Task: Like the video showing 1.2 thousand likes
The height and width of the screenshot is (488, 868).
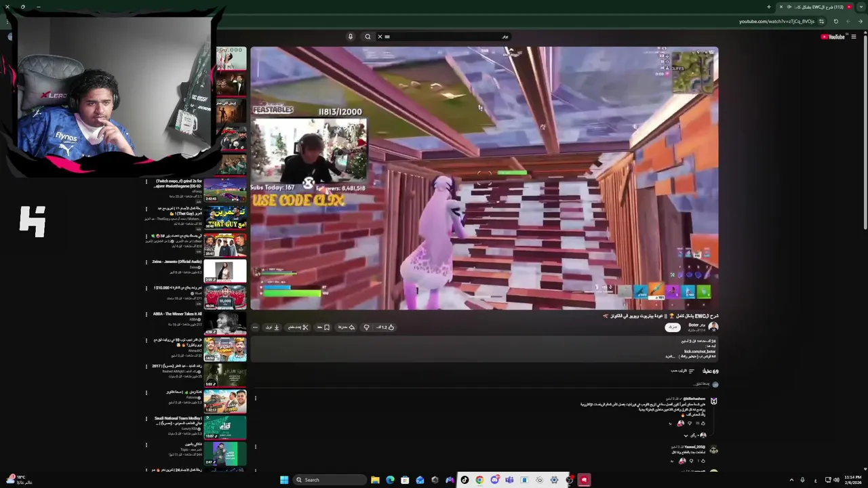Action: 386,327
